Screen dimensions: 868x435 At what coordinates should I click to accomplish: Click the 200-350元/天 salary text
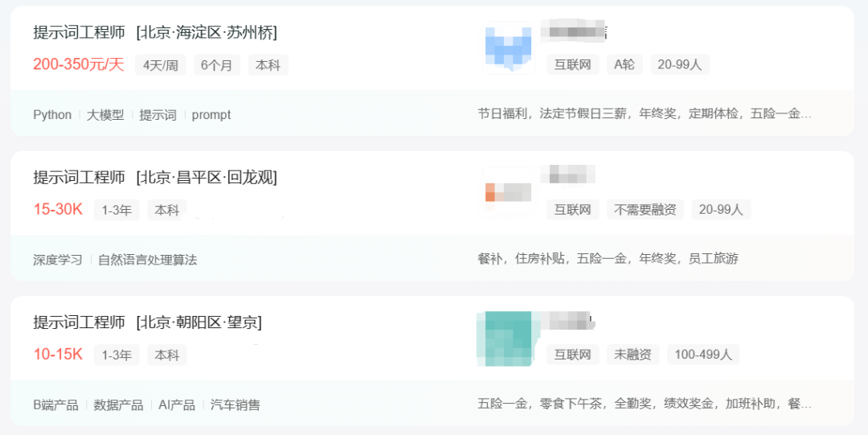click(79, 65)
